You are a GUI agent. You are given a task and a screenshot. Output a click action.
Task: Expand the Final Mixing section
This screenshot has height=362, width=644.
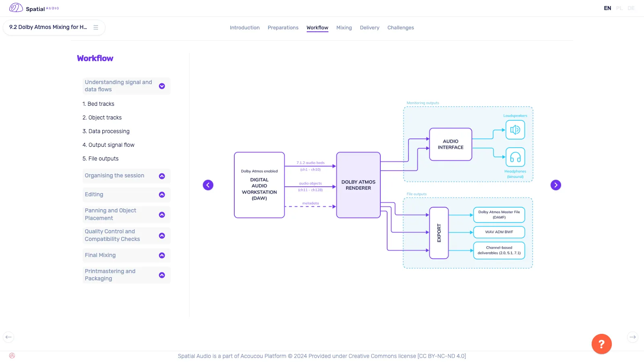[126, 255]
